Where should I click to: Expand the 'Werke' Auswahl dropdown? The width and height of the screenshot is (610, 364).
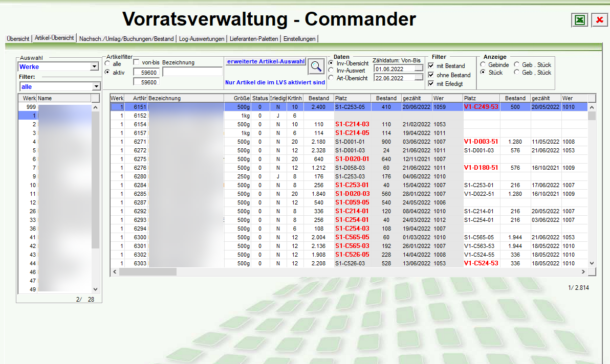(x=94, y=66)
